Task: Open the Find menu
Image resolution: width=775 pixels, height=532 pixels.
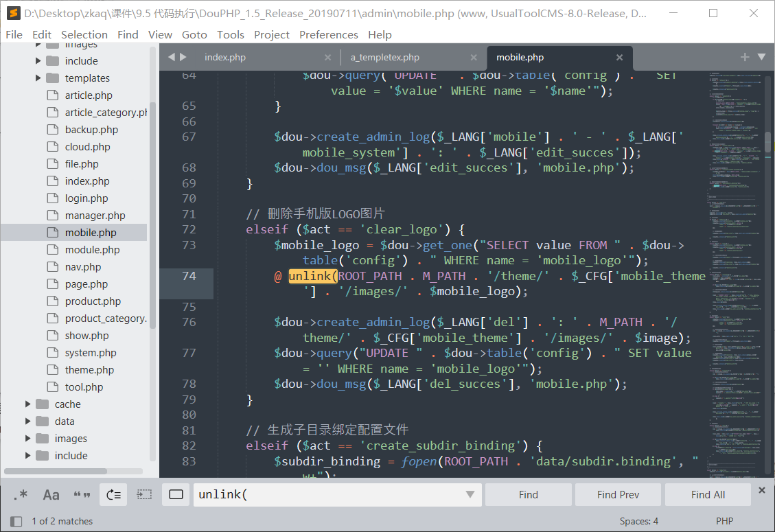Action: click(128, 34)
